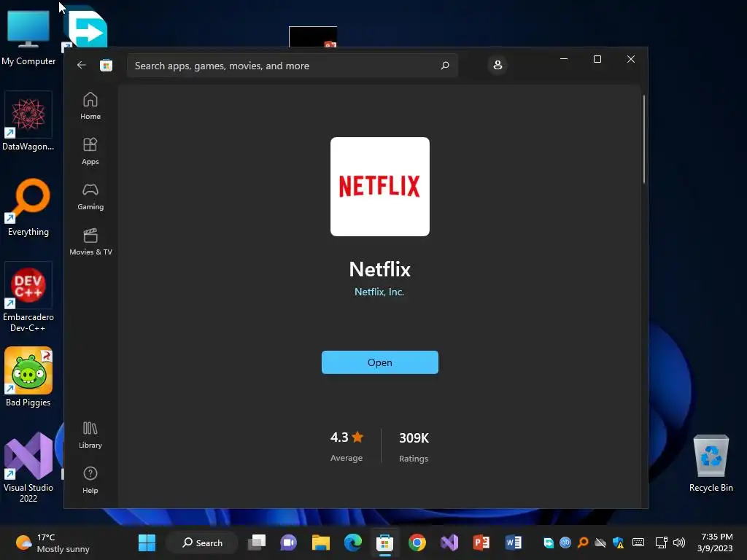Image resolution: width=747 pixels, height=560 pixels.
Task: Open the Gaming section in the sidebar
Action: pos(90,197)
